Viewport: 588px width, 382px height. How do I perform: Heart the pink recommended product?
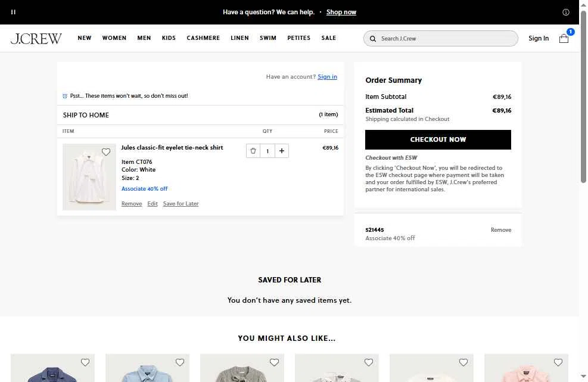[x=558, y=362]
